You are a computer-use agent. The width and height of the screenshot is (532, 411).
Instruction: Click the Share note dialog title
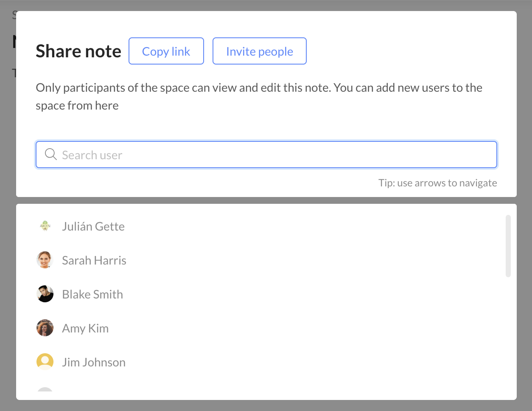tap(78, 51)
